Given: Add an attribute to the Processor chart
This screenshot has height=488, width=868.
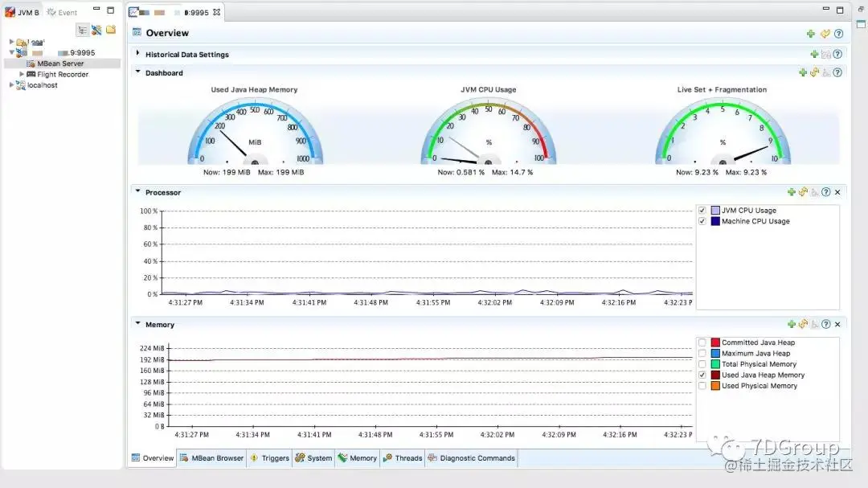Looking at the screenshot, I should [792, 192].
